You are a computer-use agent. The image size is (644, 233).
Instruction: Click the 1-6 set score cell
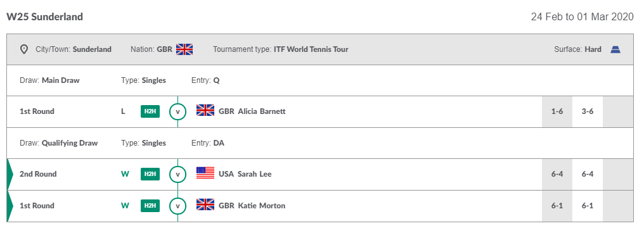pos(557,111)
